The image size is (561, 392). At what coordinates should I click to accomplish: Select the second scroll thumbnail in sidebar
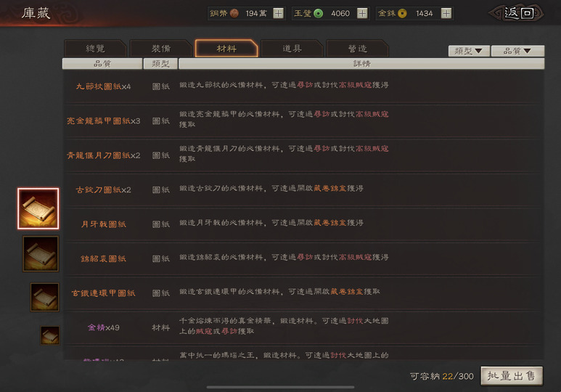coord(41,253)
